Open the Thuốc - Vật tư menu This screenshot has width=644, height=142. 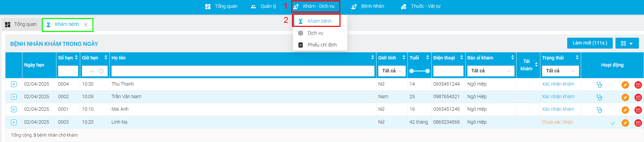tap(421, 6)
